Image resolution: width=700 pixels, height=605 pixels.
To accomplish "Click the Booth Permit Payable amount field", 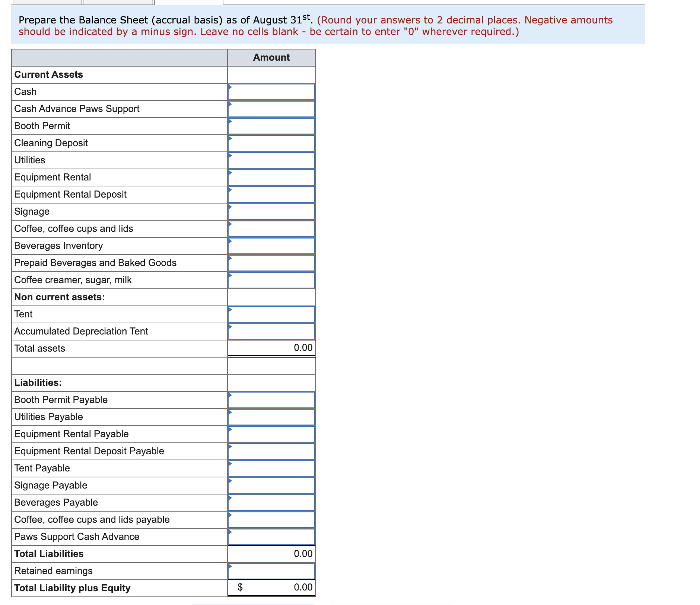I will click(x=271, y=400).
